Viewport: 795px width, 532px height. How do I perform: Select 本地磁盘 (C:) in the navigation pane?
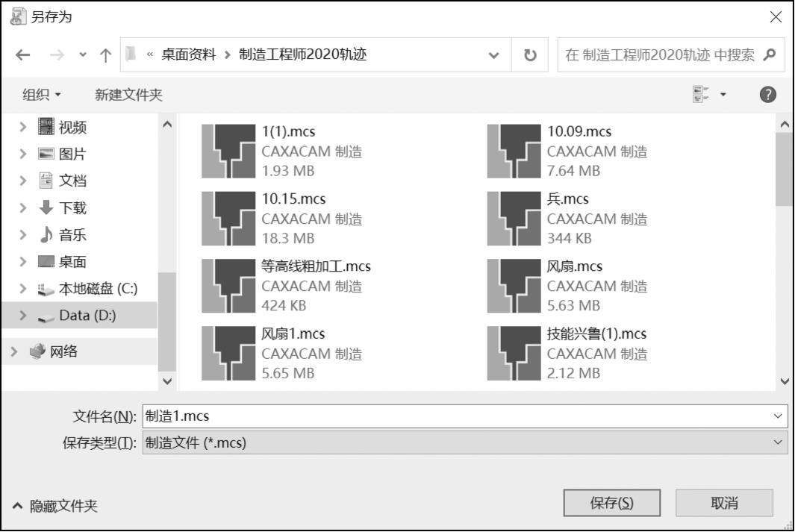click(98, 289)
